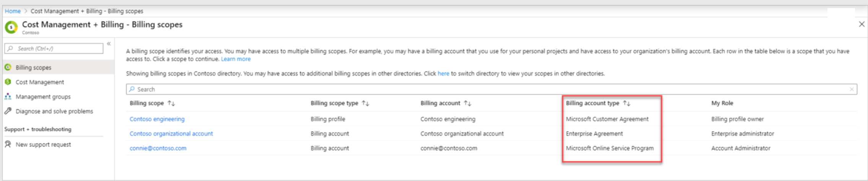Clear the table search with the X icon
The image size is (868, 181).
[x=852, y=89]
